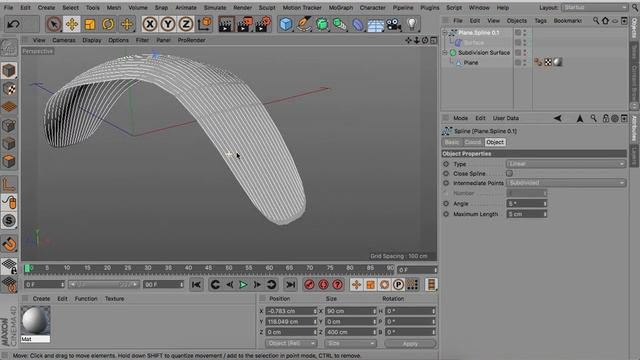Switch to the Object tab
640x360 pixels.
tap(495, 142)
